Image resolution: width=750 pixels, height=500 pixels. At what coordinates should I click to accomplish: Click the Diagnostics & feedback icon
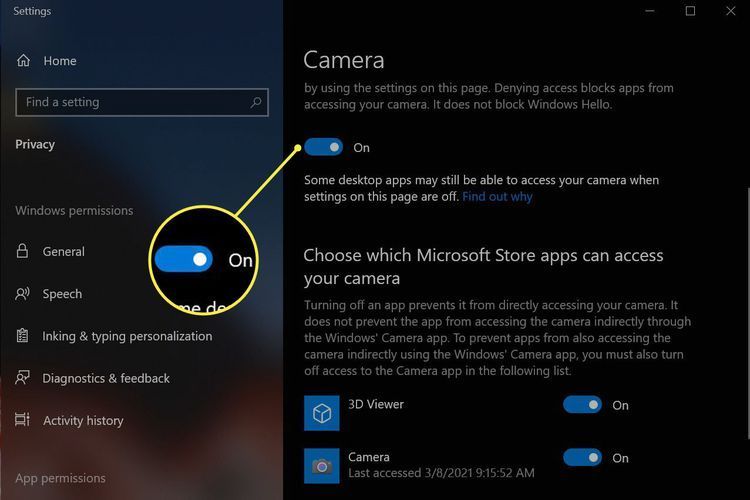(x=23, y=378)
